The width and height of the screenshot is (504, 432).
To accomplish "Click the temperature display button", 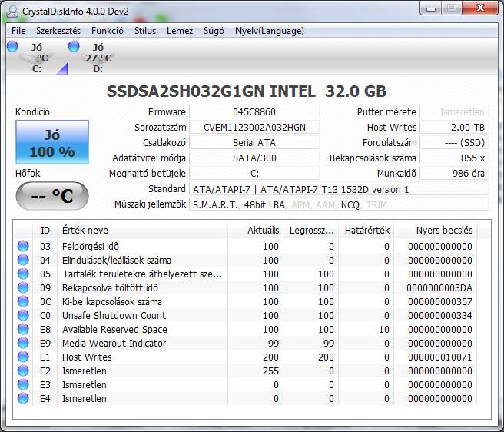I will [x=51, y=196].
